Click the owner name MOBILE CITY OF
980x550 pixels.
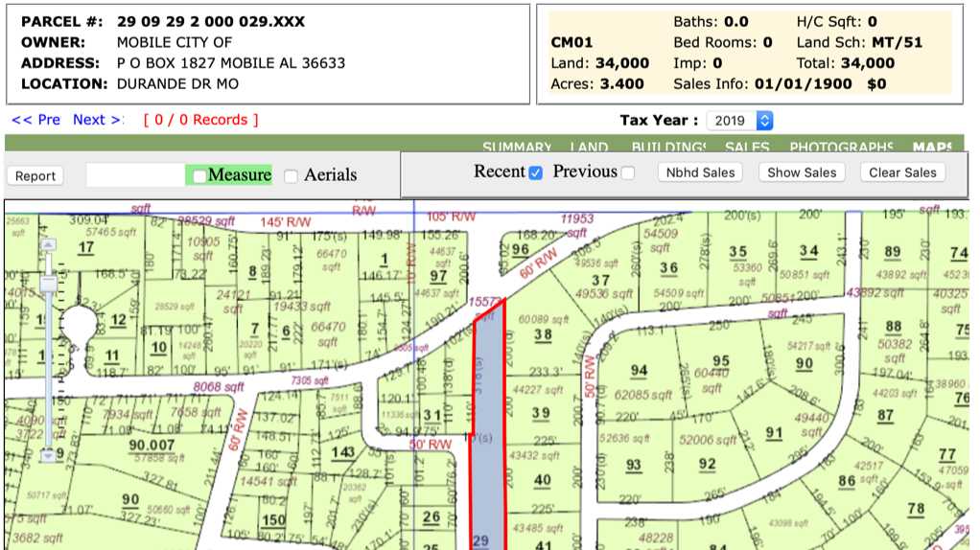175,42
